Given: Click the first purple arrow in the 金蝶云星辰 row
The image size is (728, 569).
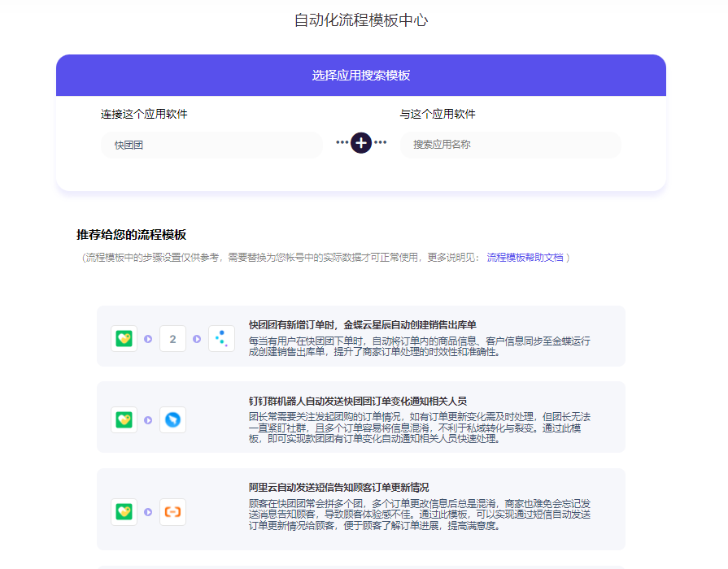Looking at the screenshot, I should (x=148, y=339).
